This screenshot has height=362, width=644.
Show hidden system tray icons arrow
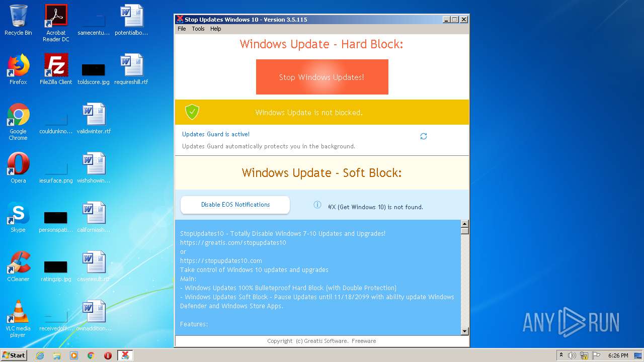coord(561,355)
